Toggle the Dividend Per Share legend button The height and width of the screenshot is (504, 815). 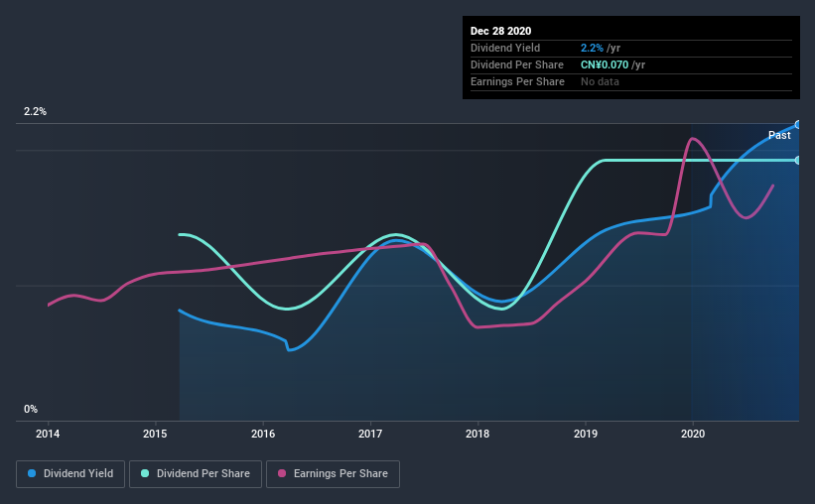196,474
